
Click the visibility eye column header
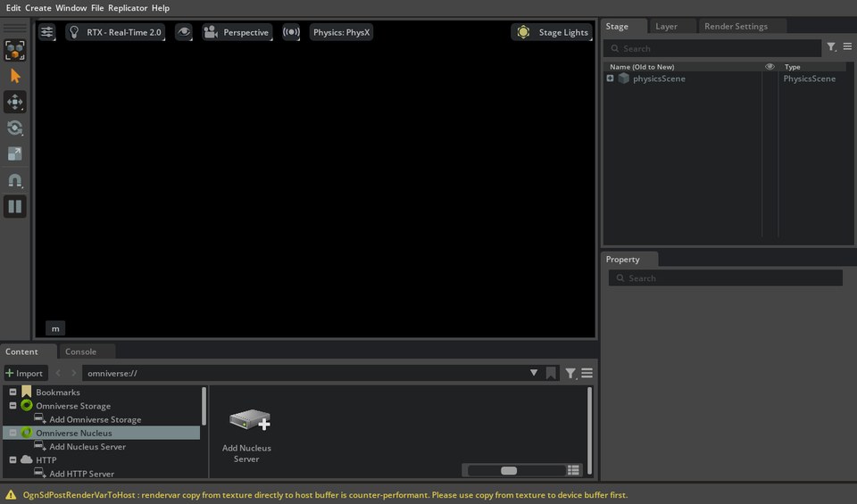tap(770, 67)
